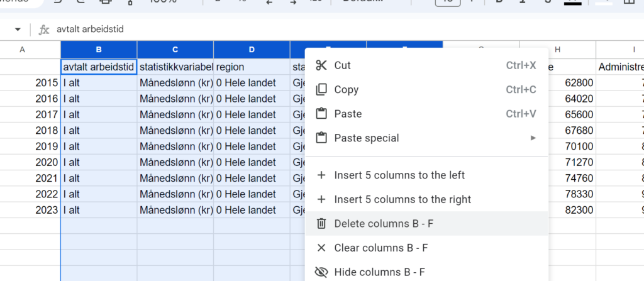644x281 pixels.
Task: Select column D header
Action: coord(252,50)
